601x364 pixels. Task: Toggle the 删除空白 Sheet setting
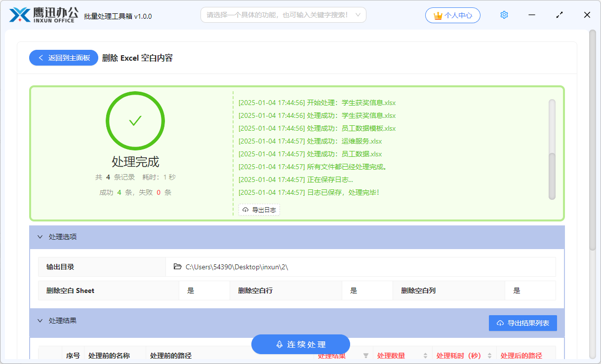click(190, 291)
